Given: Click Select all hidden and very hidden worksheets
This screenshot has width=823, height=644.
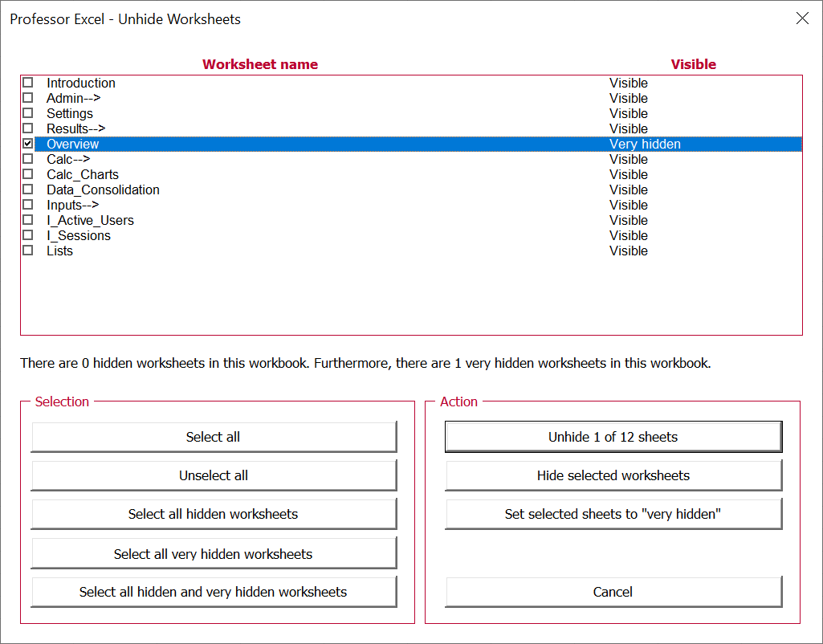Looking at the screenshot, I should 213,592.
